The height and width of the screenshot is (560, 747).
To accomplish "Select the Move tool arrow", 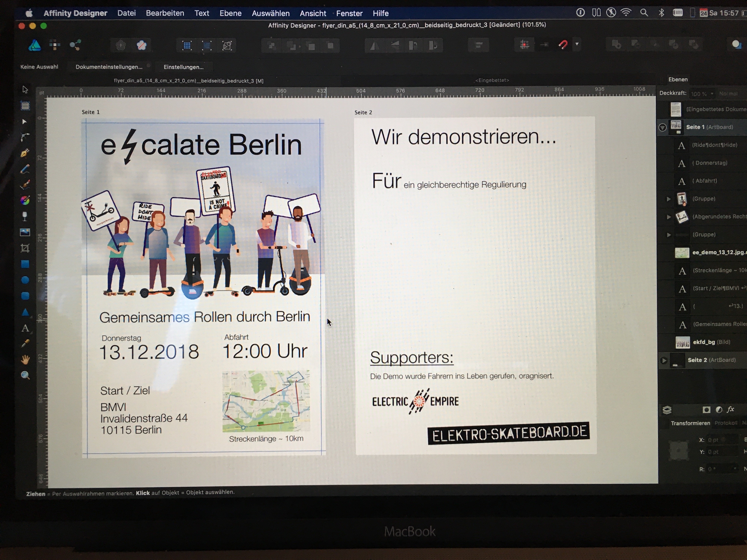I will [25, 89].
